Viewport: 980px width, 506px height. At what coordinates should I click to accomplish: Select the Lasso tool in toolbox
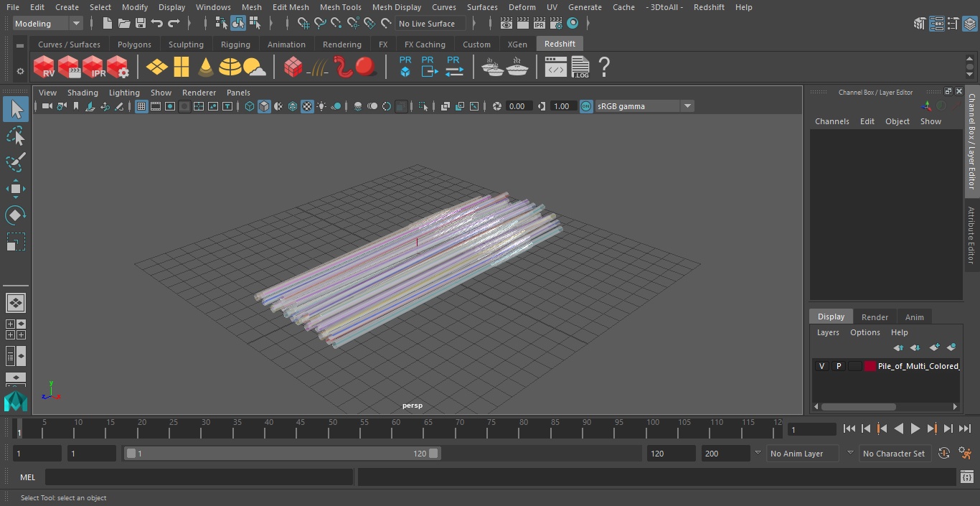15,136
